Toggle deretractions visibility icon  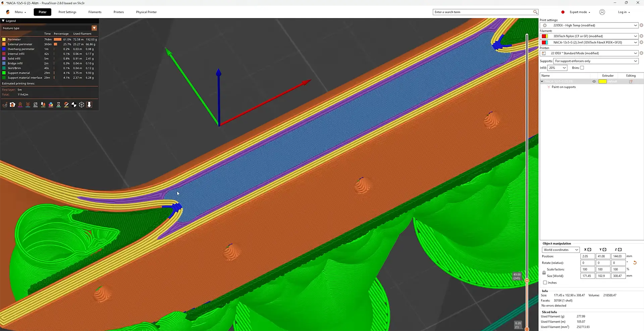tap(28, 105)
